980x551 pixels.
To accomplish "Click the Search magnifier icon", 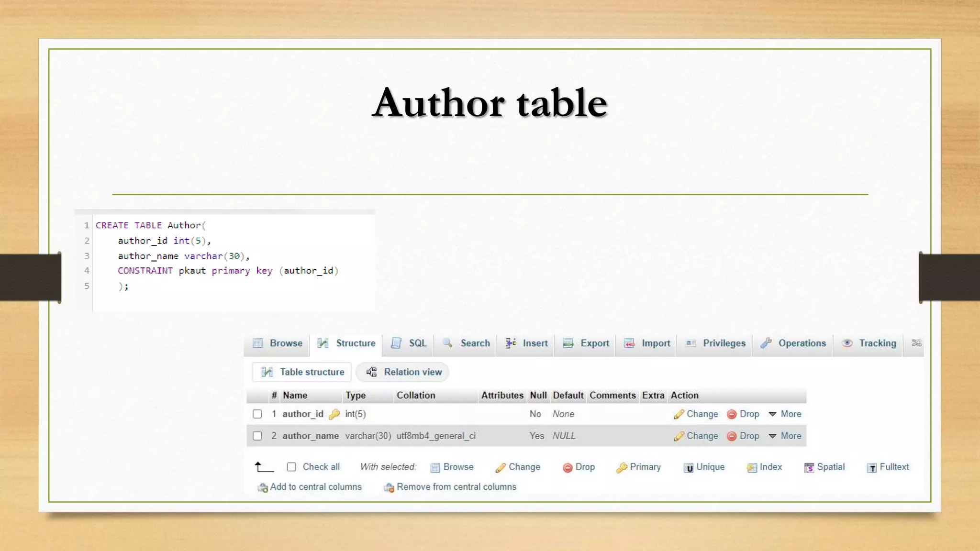I will pos(447,343).
